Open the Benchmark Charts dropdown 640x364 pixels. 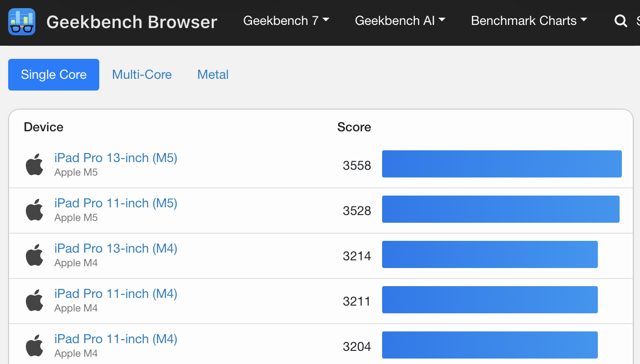(x=529, y=21)
